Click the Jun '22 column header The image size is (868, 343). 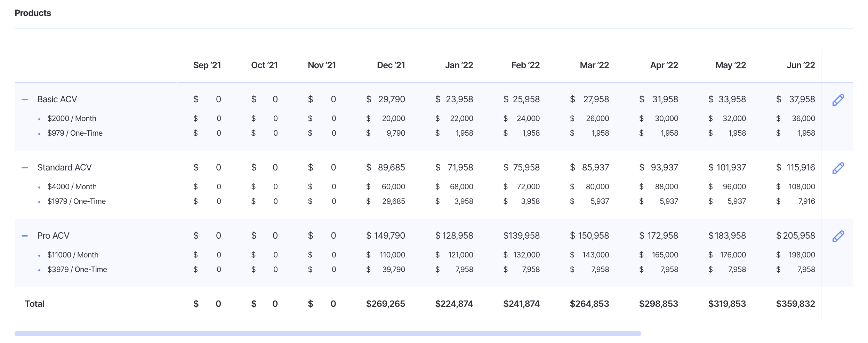click(x=801, y=65)
